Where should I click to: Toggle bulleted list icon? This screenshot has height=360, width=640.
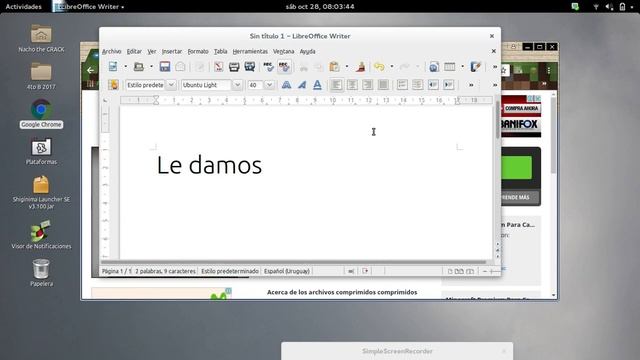coord(417,85)
